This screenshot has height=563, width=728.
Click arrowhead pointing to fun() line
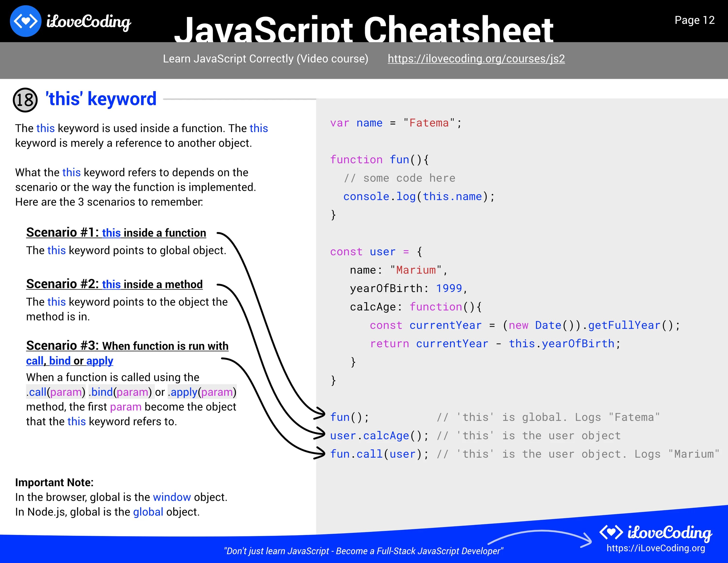pos(320,414)
